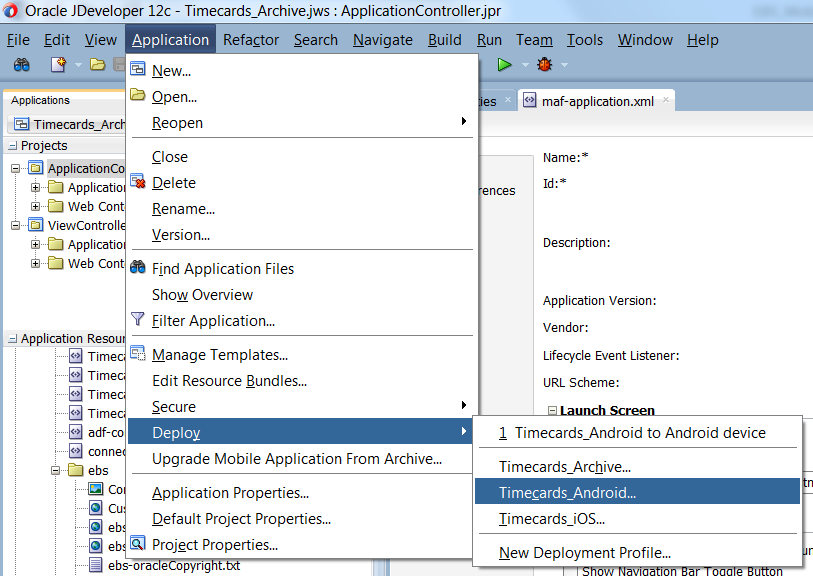Image resolution: width=813 pixels, height=576 pixels.
Task: Open the Navigate menu
Action: tap(383, 40)
